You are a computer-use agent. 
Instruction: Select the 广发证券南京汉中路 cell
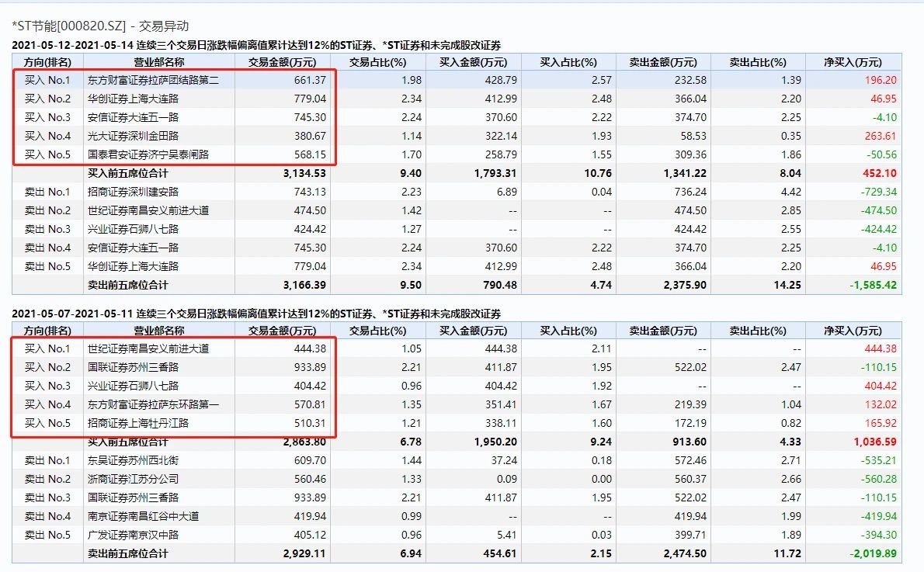[x=134, y=535]
